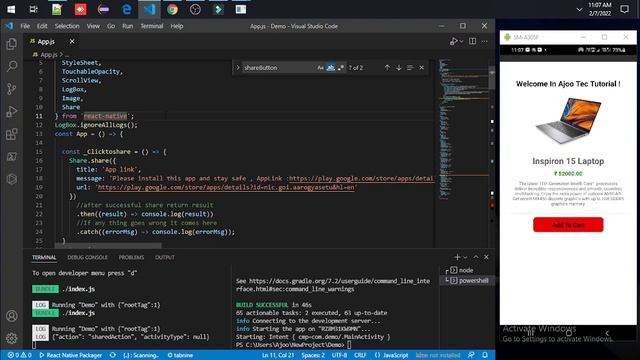Go to previous find match
This screenshot has width=640, height=360.
tap(387, 68)
